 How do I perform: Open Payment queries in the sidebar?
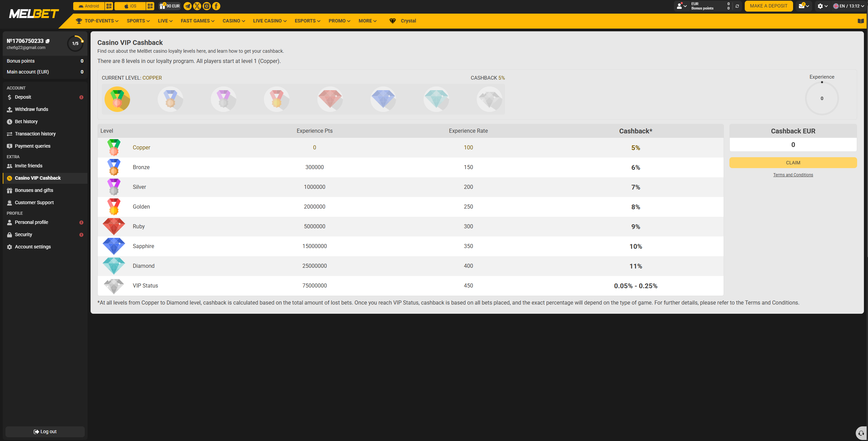pyautogui.click(x=45, y=146)
